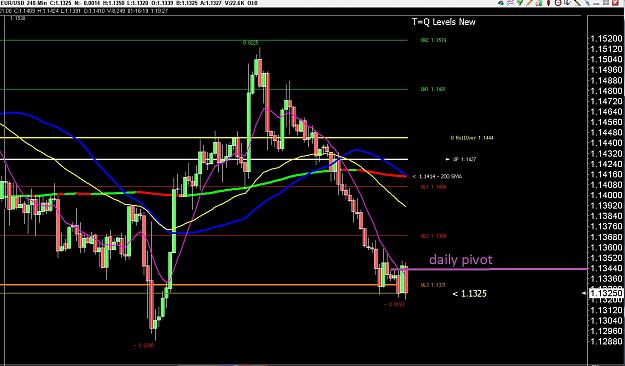Click the green arrow icon in toolbar
Screen dimensions: 625x366
(520, 3)
